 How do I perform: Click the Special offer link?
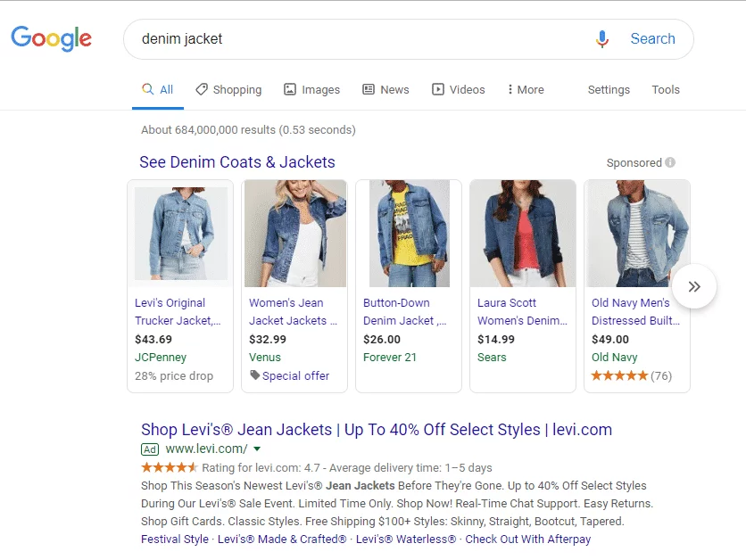295,376
